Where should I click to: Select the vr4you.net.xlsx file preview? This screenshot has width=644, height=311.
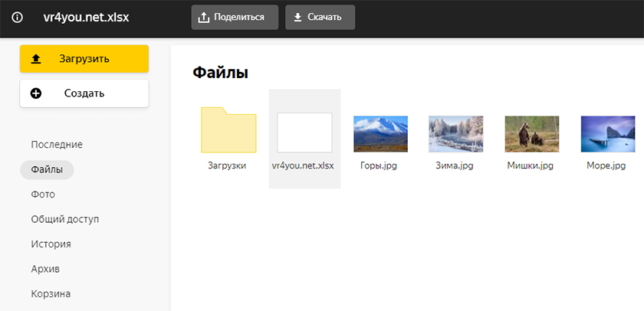(304, 133)
